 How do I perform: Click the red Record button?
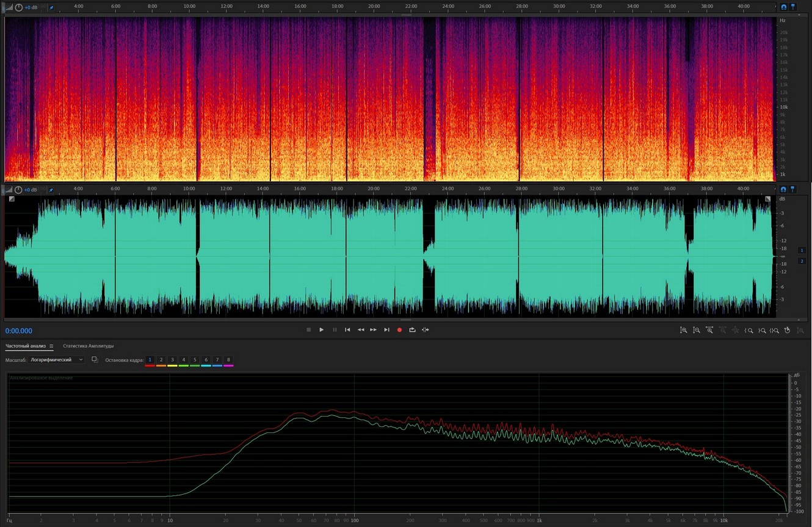pos(399,330)
